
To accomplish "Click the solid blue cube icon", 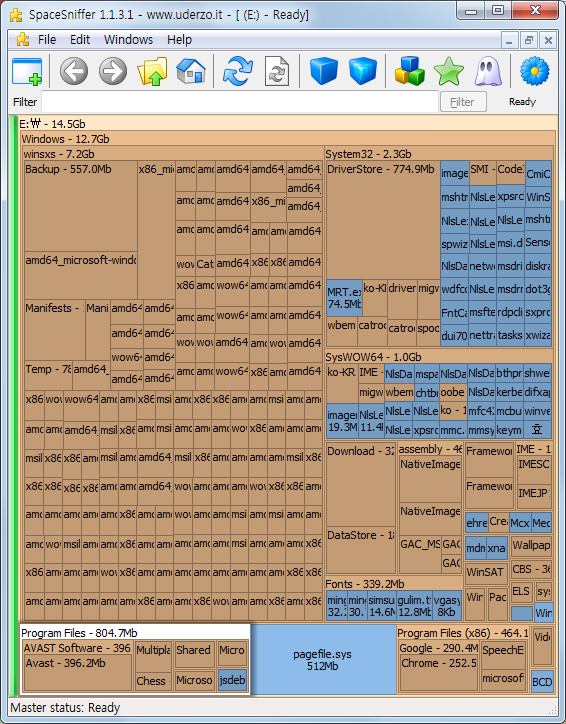I will click(x=324, y=71).
